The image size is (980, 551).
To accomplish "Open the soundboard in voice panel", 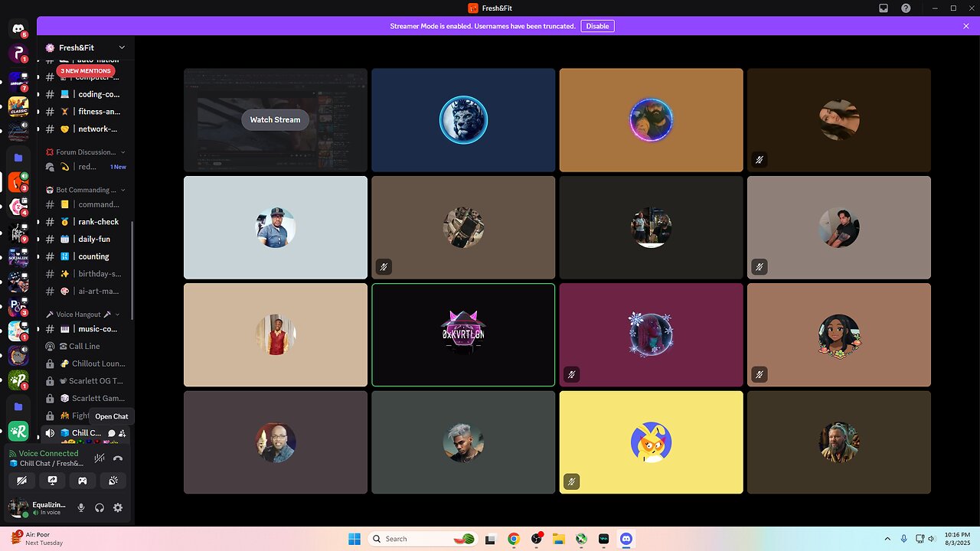I will click(113, 481).
